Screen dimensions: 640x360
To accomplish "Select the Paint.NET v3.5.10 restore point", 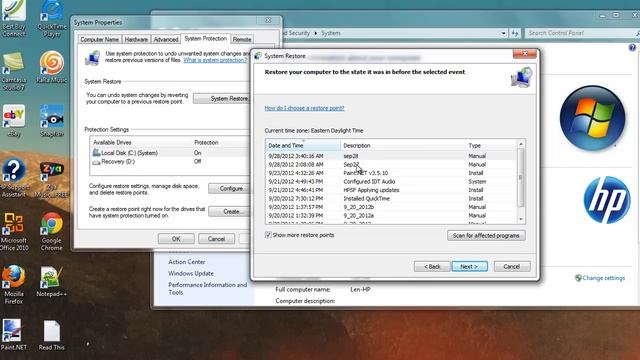I will click(x=391, y=173).
